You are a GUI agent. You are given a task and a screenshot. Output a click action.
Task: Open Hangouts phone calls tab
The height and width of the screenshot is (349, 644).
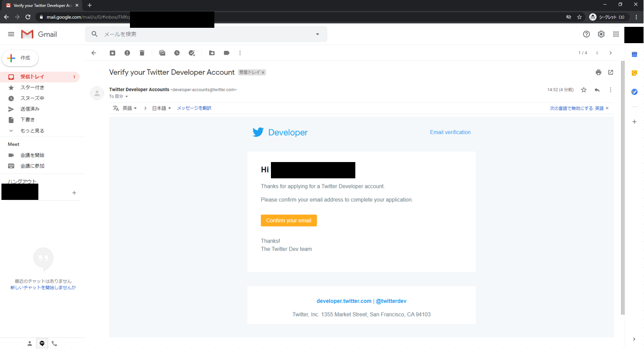tap(54, 343)
